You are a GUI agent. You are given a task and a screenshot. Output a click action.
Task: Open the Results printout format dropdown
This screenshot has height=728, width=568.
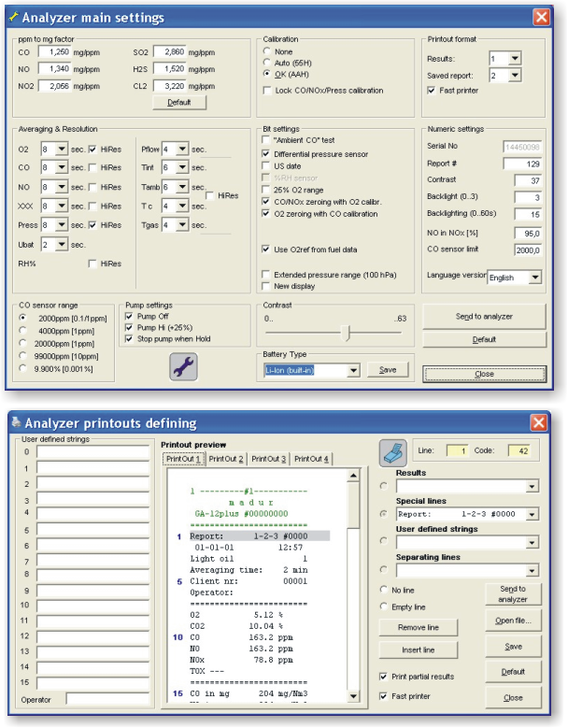[515, 59]
